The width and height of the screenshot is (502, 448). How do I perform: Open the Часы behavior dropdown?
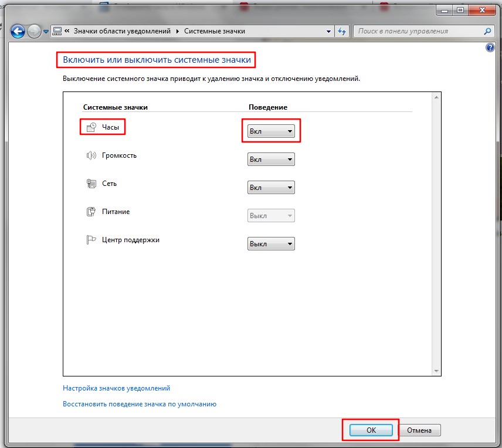click(271, 131)
